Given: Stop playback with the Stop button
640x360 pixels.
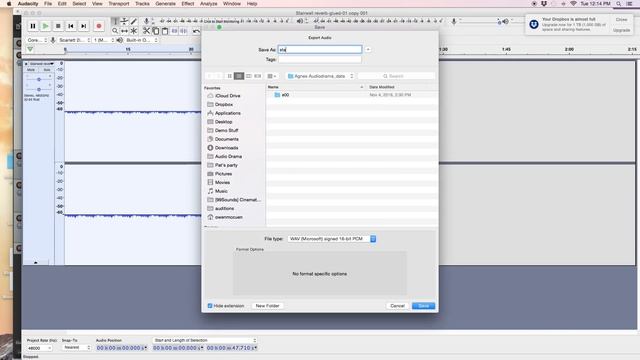Looking at the screenshot, I should click(x=58, y=26).
